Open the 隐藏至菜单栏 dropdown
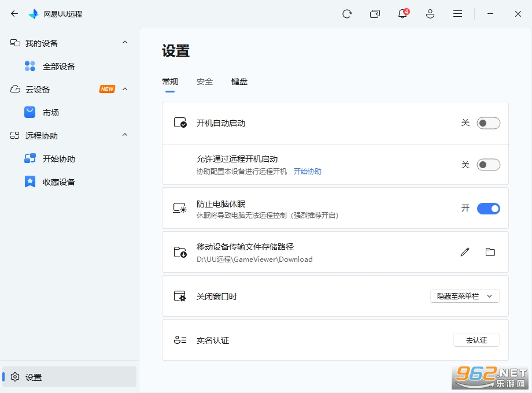This screenshot has width=532, height=393. [x=464, y=296]
